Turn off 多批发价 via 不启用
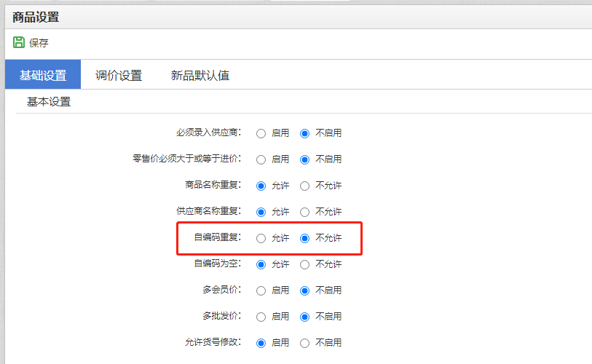This screenshot has width=592, height=364. tap(304, 317)
